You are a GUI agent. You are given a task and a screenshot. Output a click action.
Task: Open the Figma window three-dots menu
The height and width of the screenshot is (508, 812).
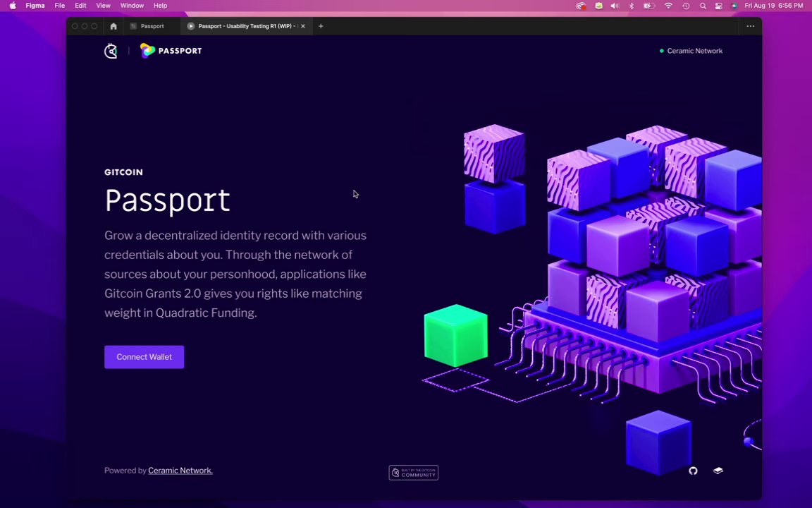(751, 26)
